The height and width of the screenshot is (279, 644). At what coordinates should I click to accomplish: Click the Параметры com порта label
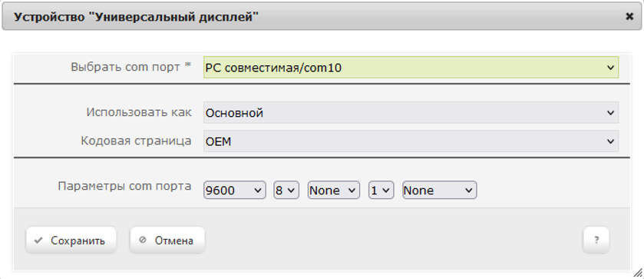tap(124, 186)
